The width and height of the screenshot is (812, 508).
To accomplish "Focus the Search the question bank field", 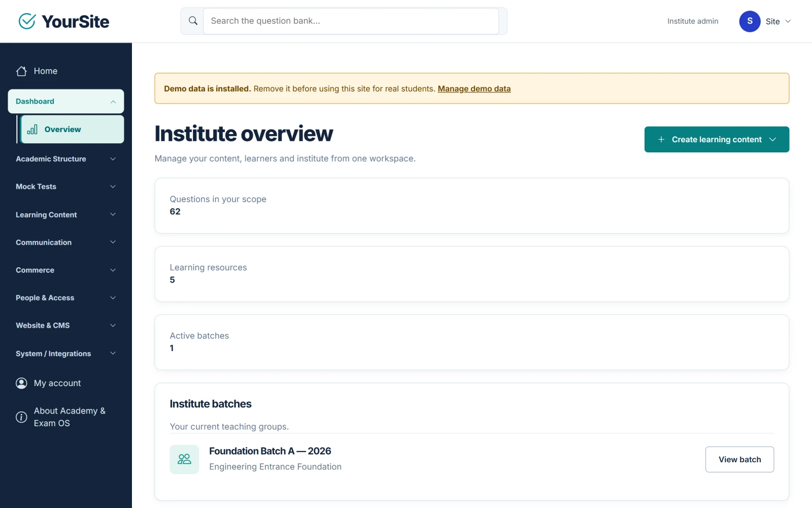I will [x=351, y=21].
